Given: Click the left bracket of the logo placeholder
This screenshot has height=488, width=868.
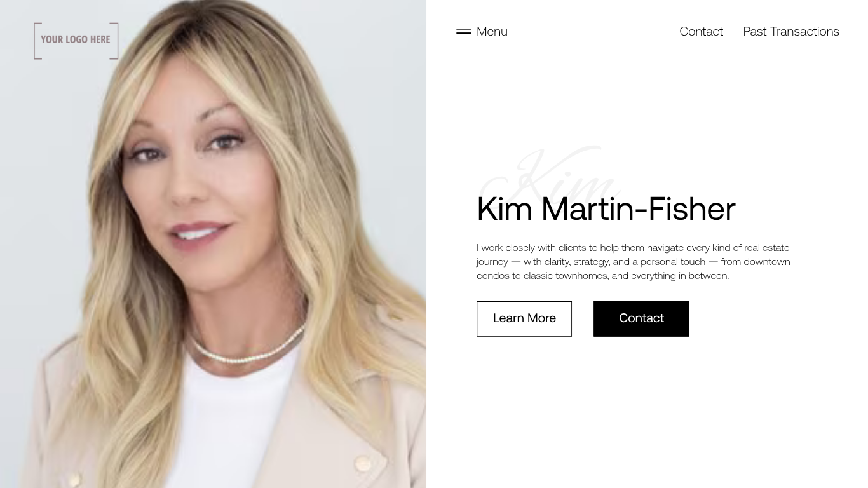Looking at the screenshot, I should tap(37, 41).
